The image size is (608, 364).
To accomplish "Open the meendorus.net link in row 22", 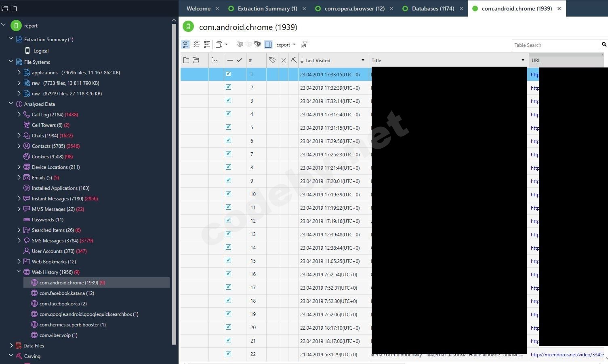I will pos(567,354).
